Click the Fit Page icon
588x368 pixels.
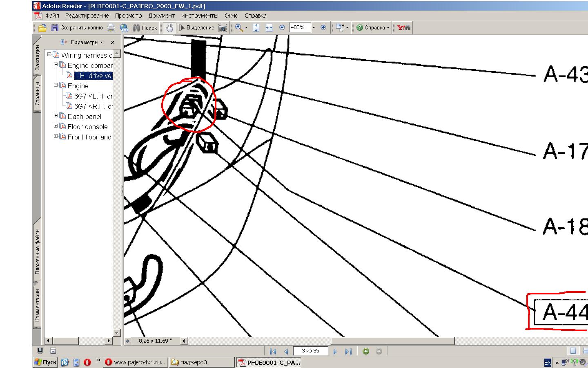[256, 28]
